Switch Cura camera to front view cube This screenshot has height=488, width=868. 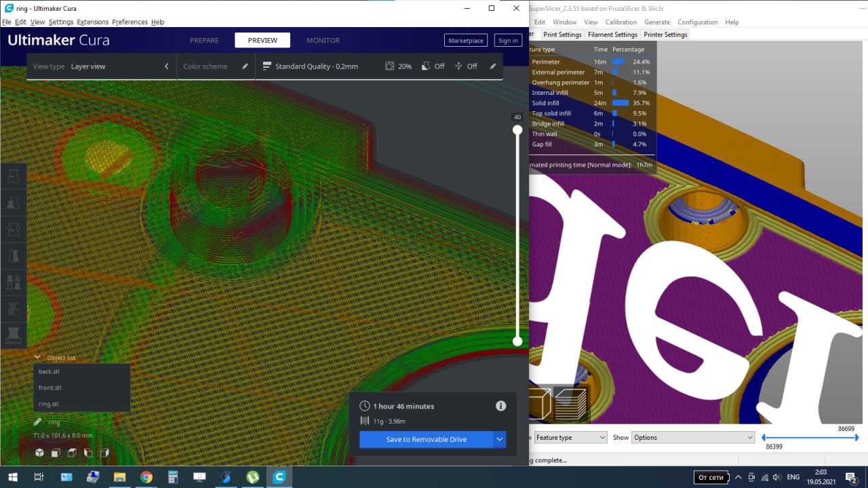(x=56, y=452)
